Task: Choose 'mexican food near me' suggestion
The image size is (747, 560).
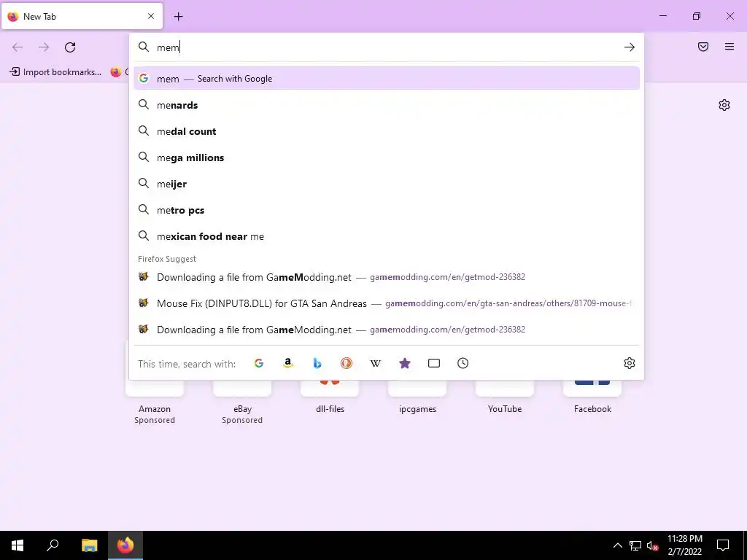Action: pyautogui.click(x=387, y=236)
